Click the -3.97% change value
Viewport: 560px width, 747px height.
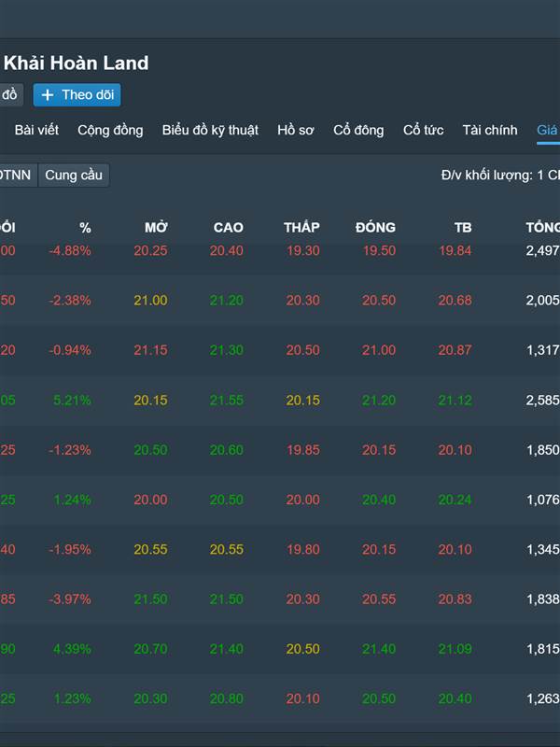(x=69, y=599)
